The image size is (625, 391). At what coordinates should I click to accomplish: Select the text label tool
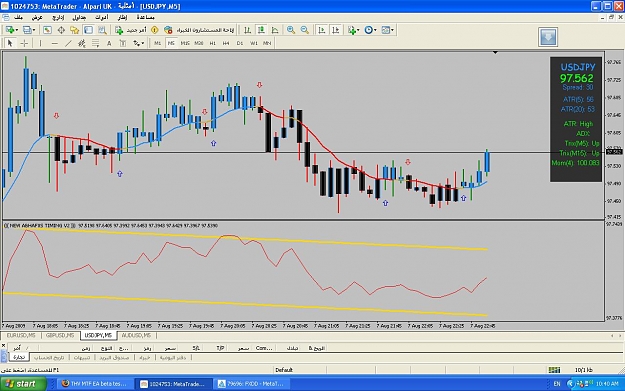click(x=109, y=43)
